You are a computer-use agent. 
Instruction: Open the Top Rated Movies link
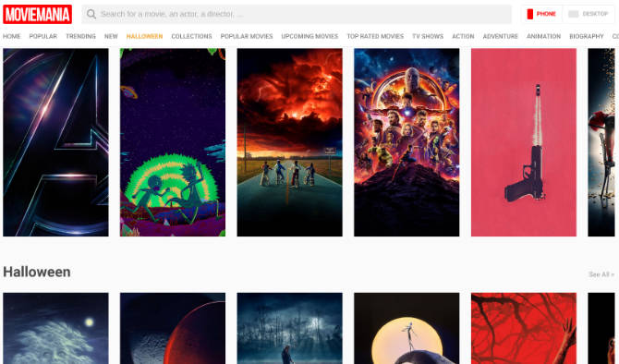coord(375,36)
